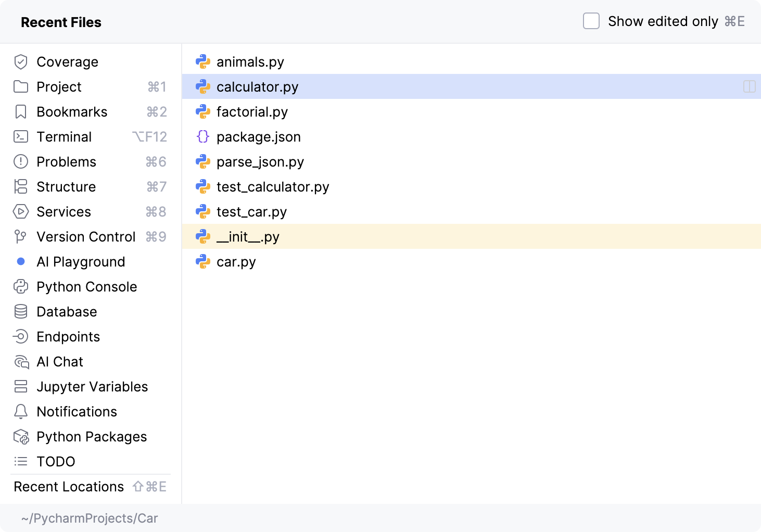This screenshot has width=761, height=532.
Task: Click the Structure tool window icon
Action: point(21,187)
